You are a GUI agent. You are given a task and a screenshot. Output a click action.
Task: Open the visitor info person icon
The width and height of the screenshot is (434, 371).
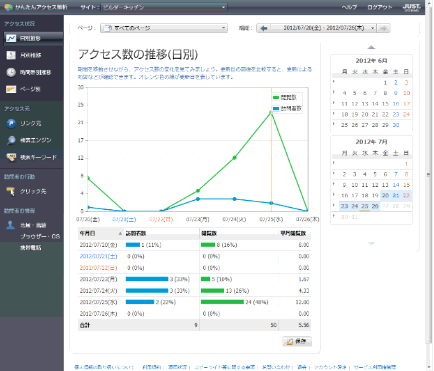tap(11, 225)
